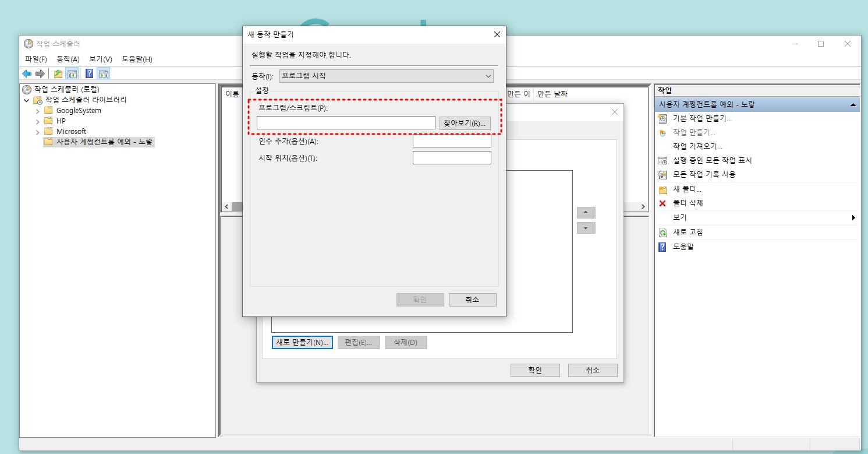Screen dimensions: 868x454
Task: Select the HP folder in tree
Action: [x=61, y=121]
